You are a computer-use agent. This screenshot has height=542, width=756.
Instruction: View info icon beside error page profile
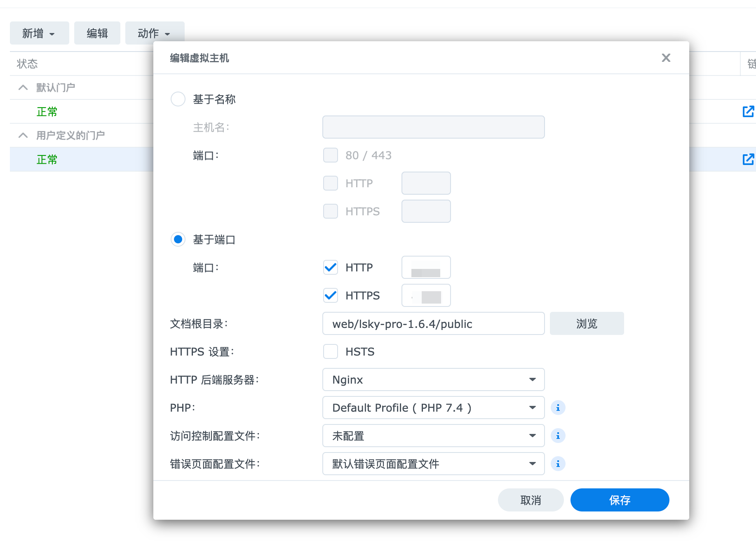[x=558, y=464]
